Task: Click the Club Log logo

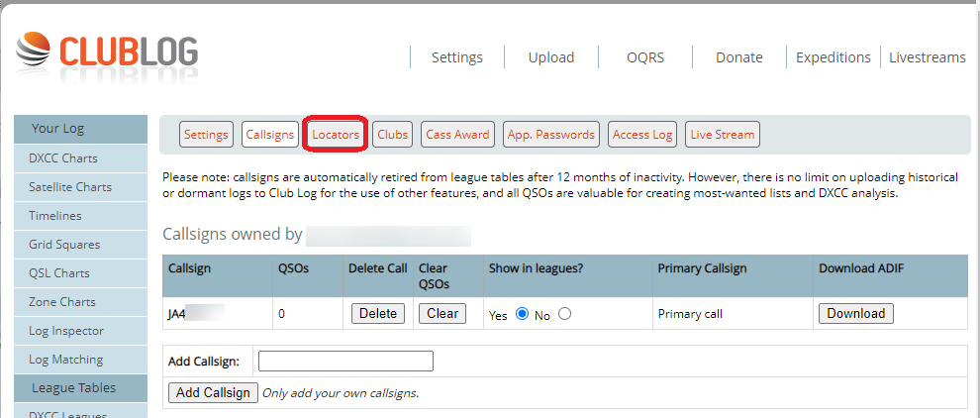Action: pyautogui.click(x=107, y=52)
